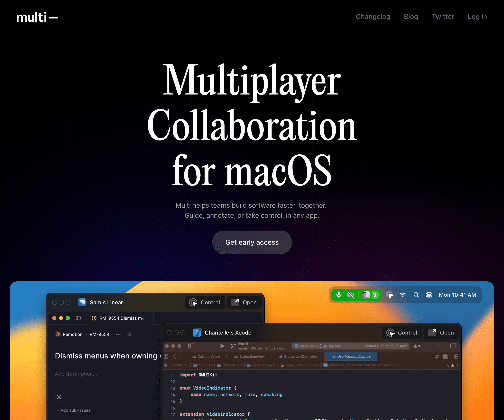
Task: Click the Xcode app icon beside Chantelle's Xcode
Action: coord(198,333)
